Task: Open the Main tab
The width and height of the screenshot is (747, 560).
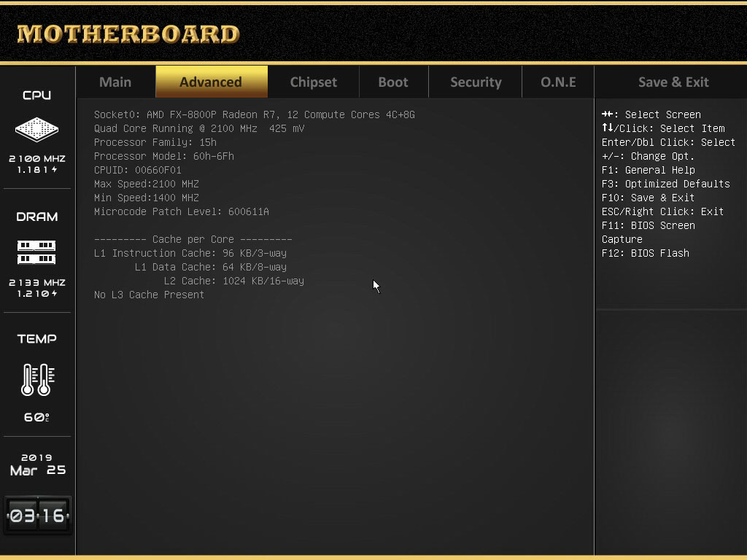Action: [x=115, y=82]
